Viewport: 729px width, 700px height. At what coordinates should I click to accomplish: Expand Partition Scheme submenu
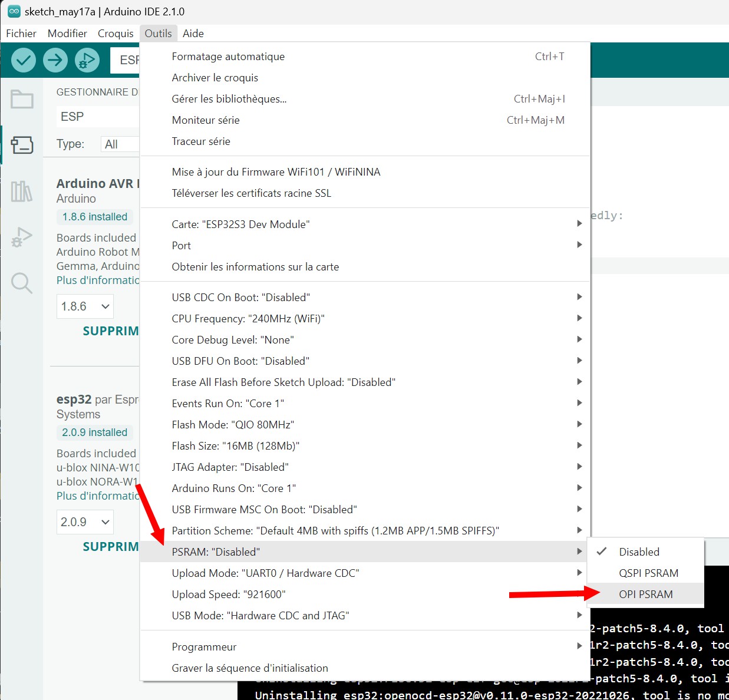(x=365, y=531)
